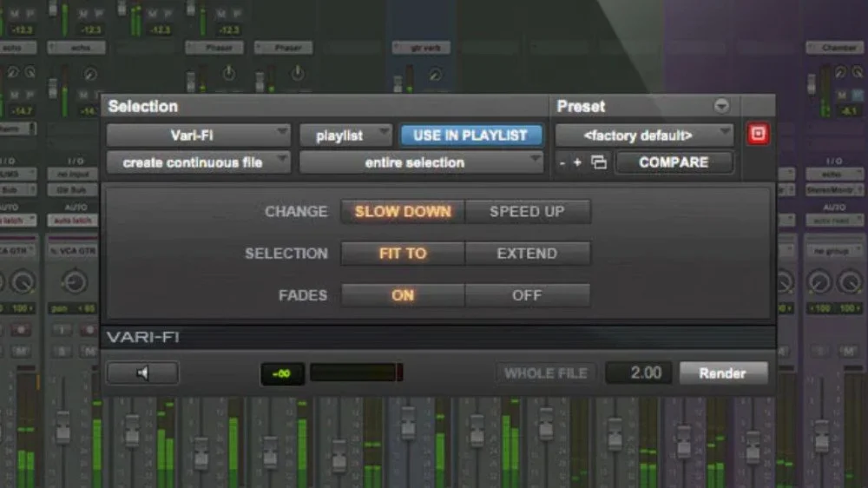Go to next preset with plus
The height and width of the screenshot is (488, 868).
point(577,162)
